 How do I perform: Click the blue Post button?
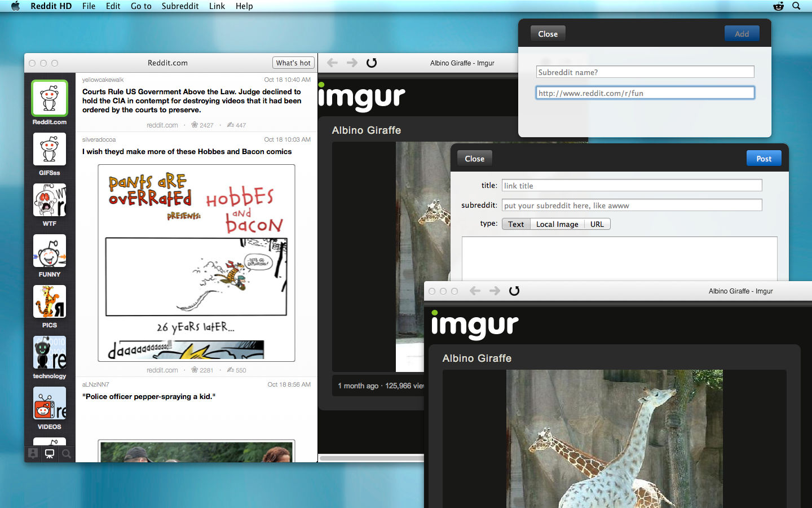764,159
